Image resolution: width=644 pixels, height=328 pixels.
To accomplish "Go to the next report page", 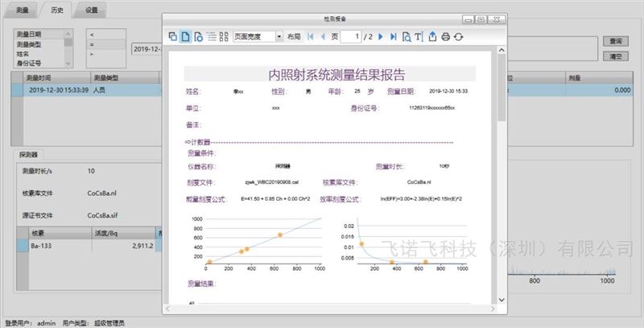I will [381, 36].
